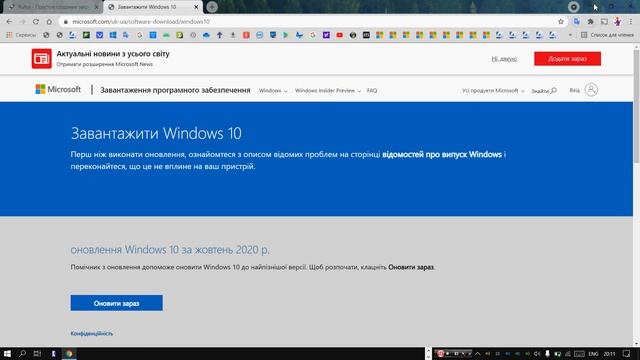
Task: Show more bookmarks with overflow chevron
Action: 570,35
